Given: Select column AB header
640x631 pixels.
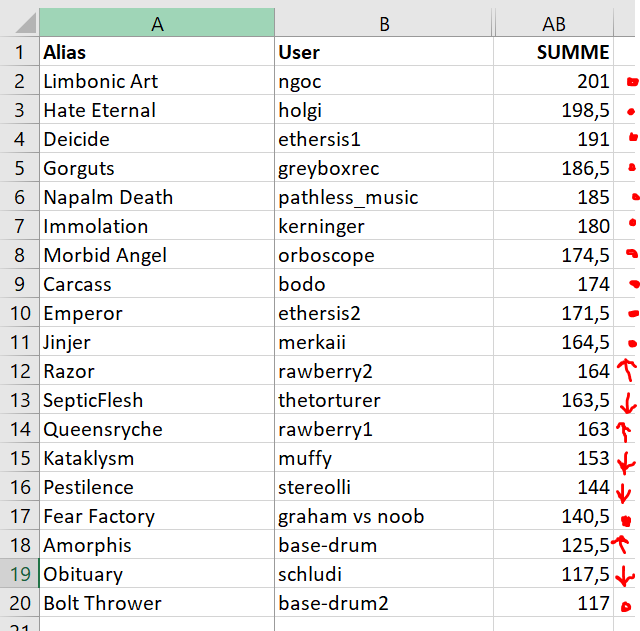Looking at the screenshot, I should (553, 24).
